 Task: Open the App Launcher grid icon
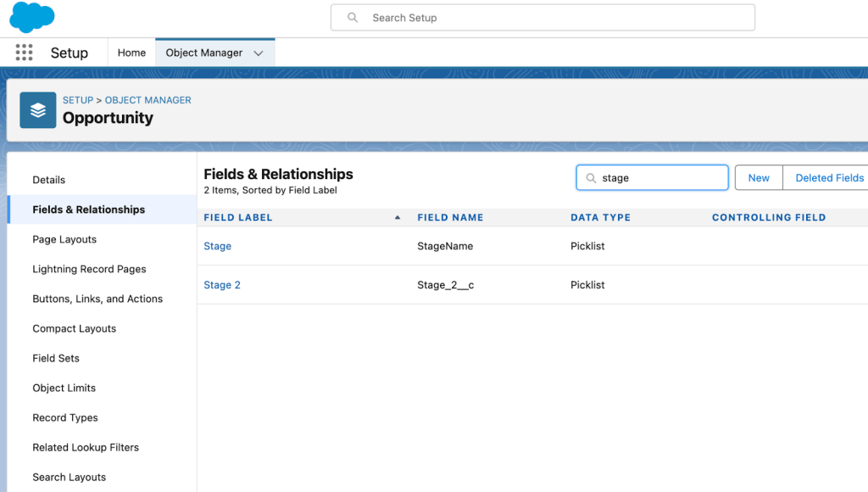tap(24, 53)
